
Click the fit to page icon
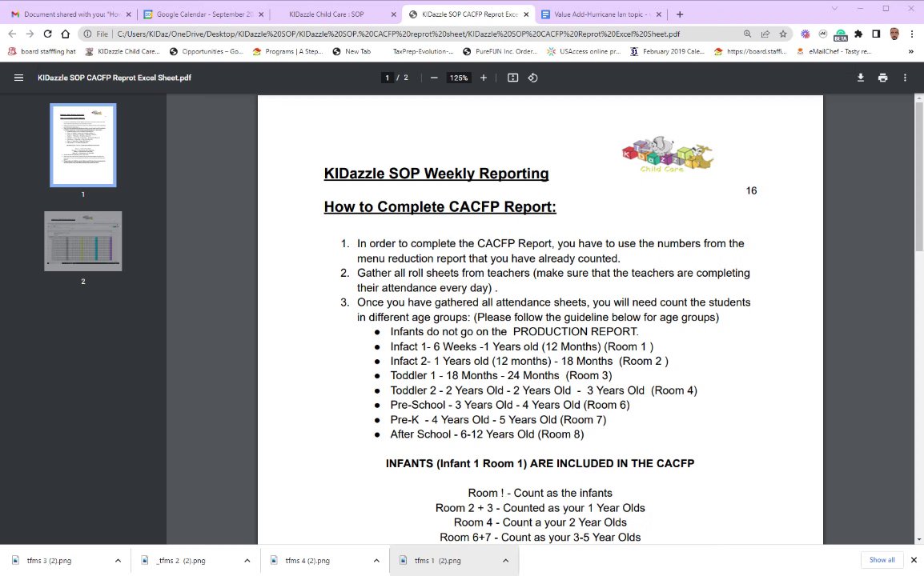(512, 78)
